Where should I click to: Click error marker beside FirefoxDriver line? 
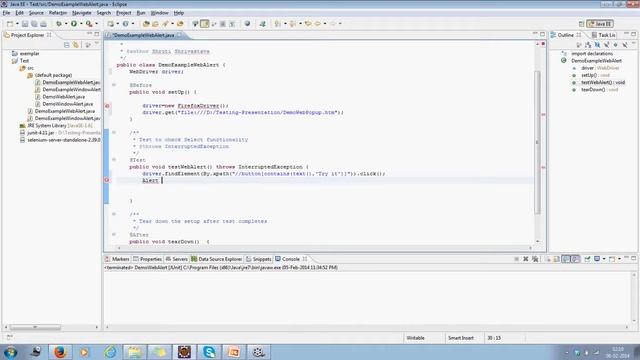point(107,106)
